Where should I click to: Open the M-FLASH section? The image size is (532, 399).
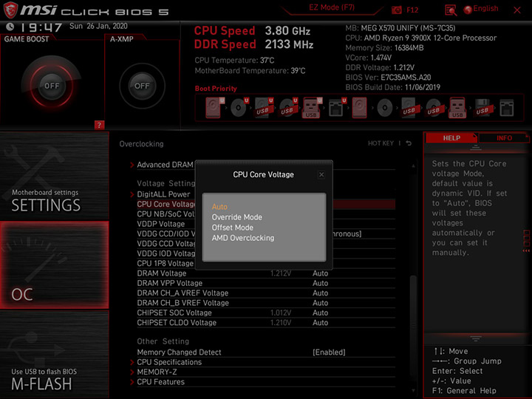pyautogui.click(x=54, y=354)
